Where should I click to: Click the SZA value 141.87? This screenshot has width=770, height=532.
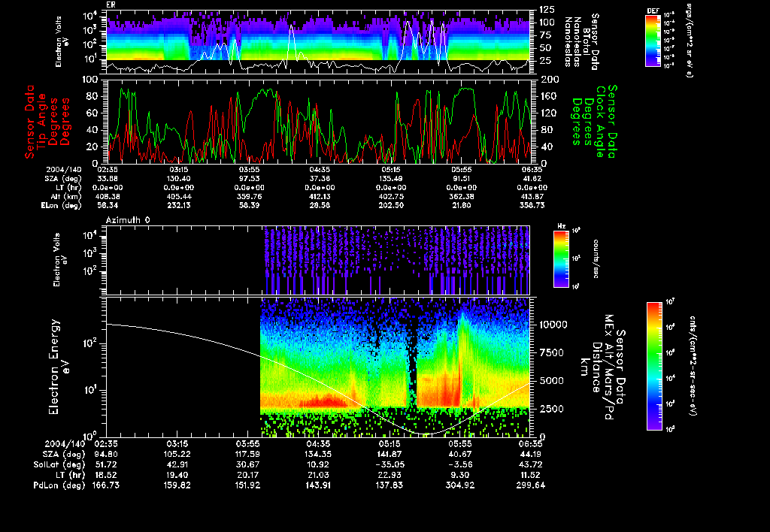click(x=389, y=454)
